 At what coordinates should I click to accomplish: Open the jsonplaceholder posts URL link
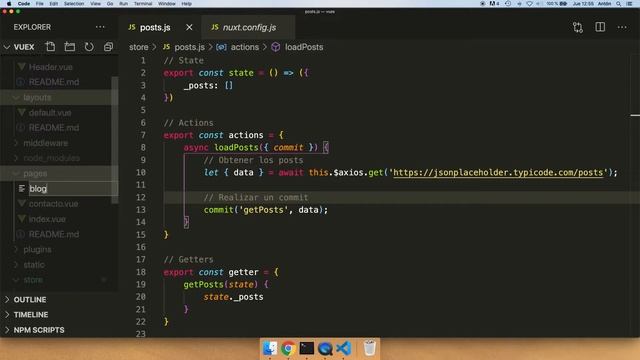coord(498,173)
